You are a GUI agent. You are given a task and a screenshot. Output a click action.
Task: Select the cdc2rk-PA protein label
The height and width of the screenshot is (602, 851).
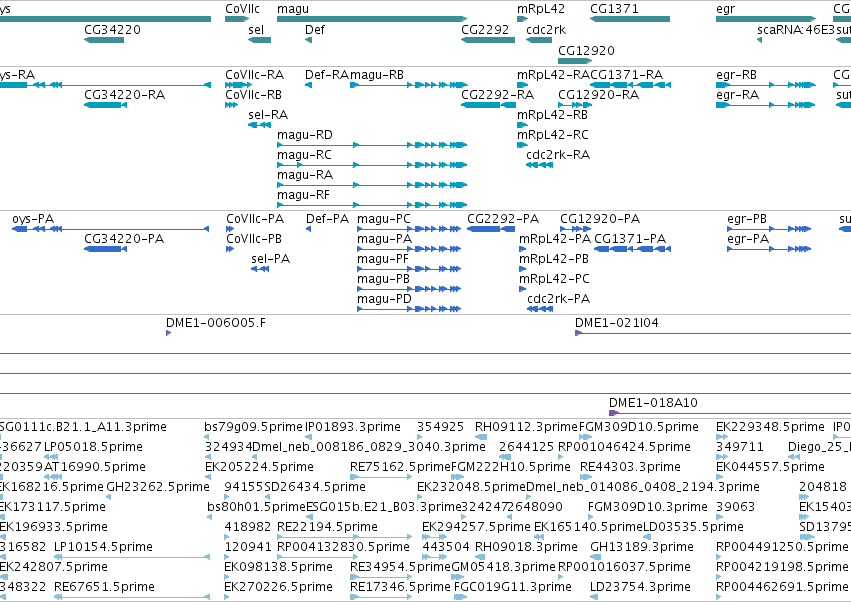558,300
